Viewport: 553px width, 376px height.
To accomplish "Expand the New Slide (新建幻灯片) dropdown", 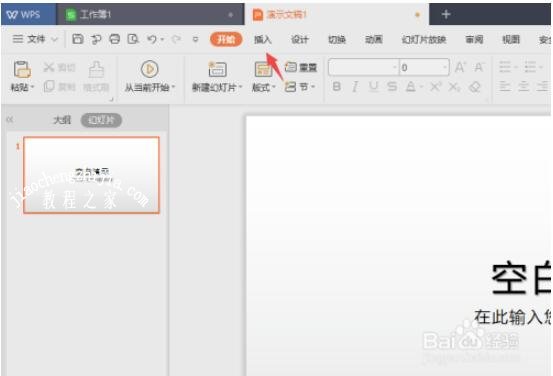I will 241,87.
